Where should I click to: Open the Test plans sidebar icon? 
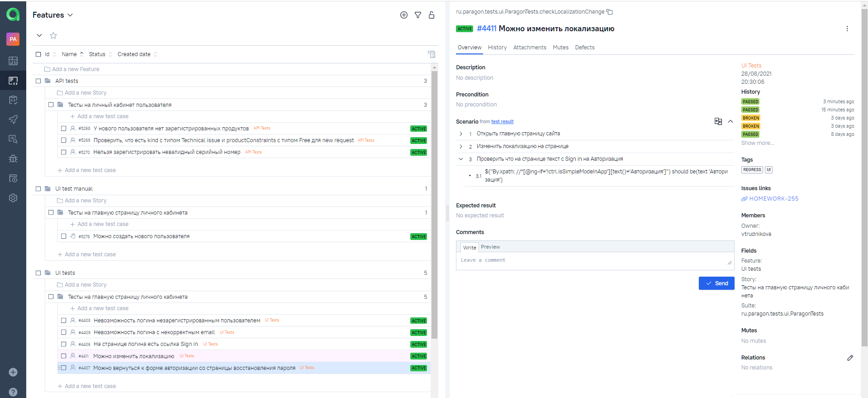point(13,100)
